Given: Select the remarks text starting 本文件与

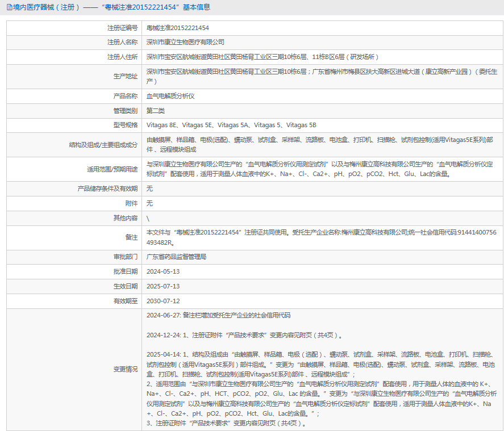Looking at the screenshot, I should coord(322,237).
